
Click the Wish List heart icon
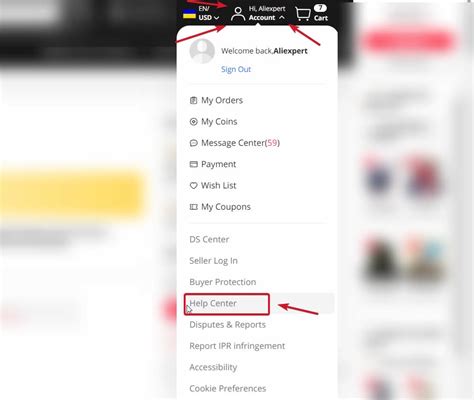tap(193, 185)
